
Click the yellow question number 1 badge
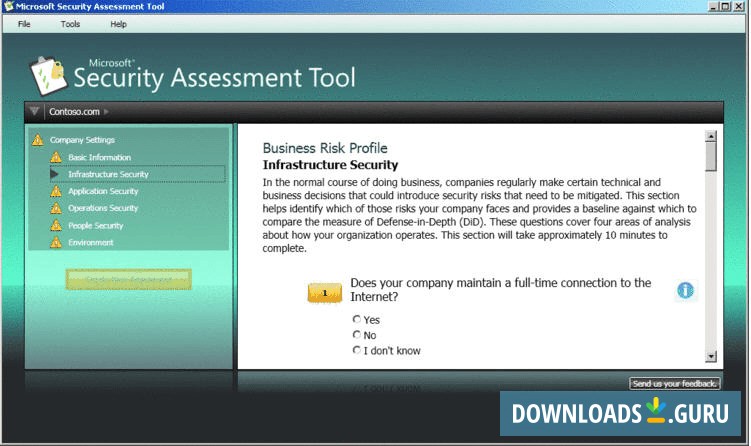pyautogui.click(x=325, y=293)
